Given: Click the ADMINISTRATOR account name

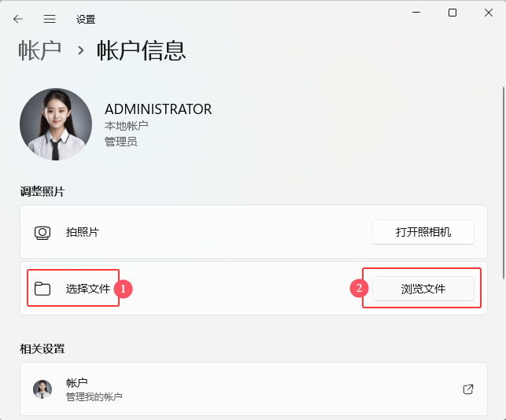Looking at the screenshot, I should tap(158, 109).
